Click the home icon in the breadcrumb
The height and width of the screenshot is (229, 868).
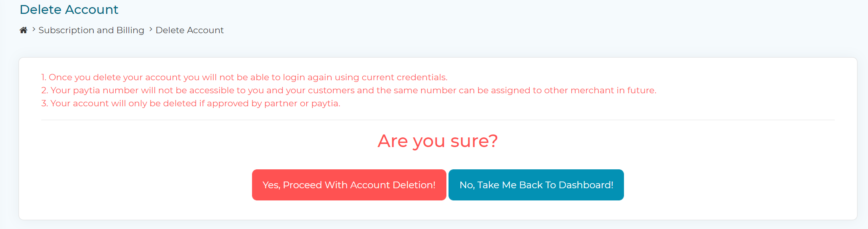24,30
